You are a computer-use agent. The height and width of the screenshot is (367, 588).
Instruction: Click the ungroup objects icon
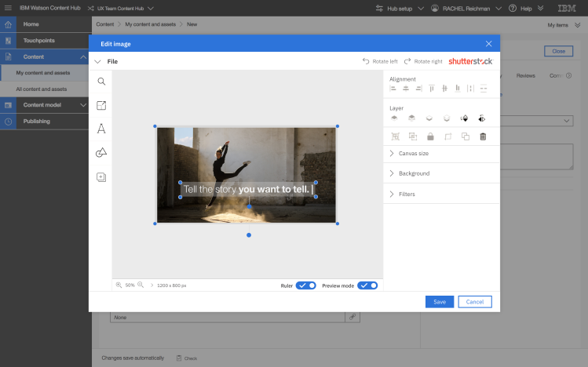pos(413,136)
